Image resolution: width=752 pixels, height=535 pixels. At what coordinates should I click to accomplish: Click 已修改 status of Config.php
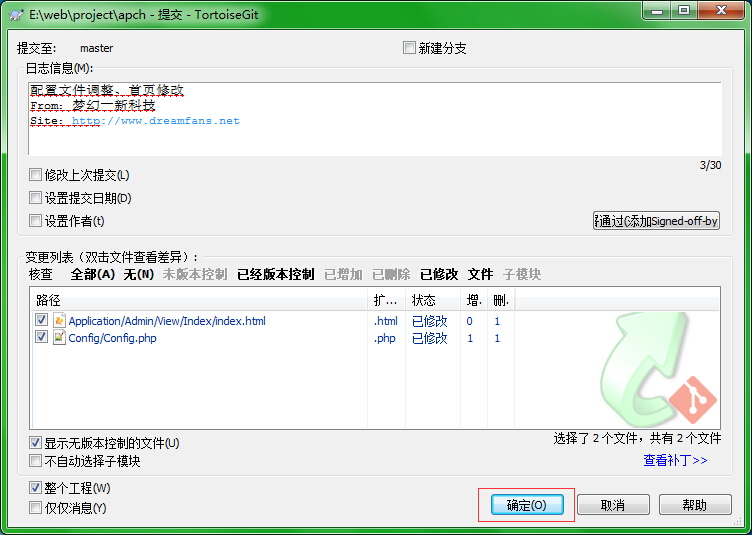(430, 338)
